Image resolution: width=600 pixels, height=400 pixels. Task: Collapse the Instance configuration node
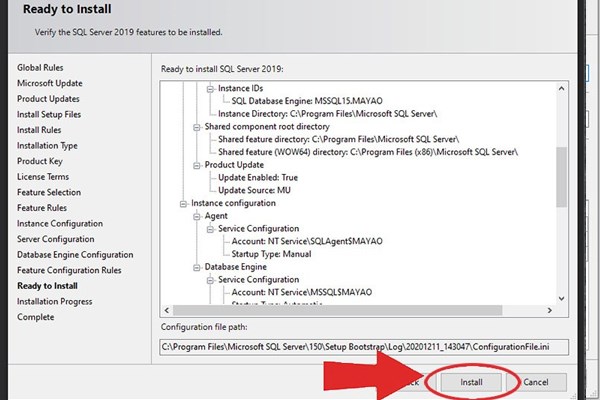click(x=183, y=204)
